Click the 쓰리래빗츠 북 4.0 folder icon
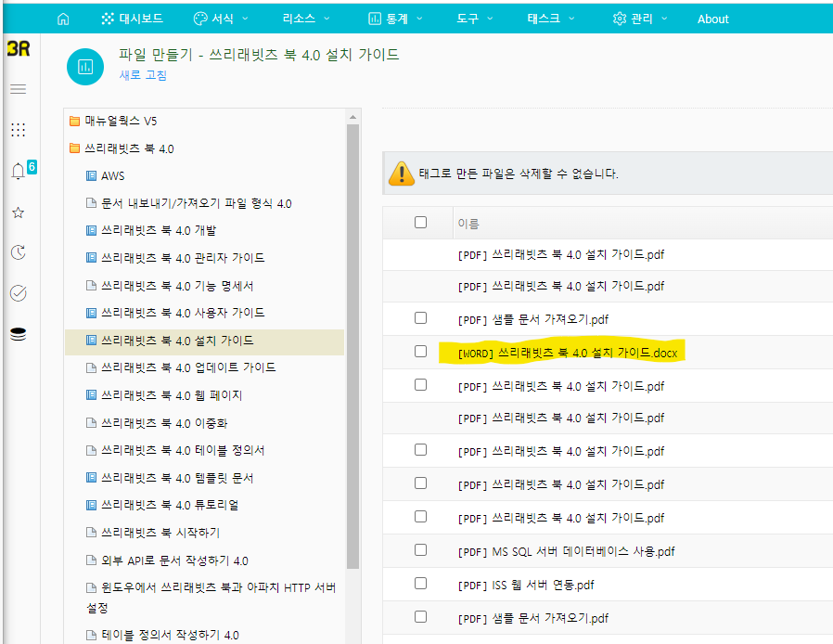This screenshot has height=644, width=833. point(75,148)
